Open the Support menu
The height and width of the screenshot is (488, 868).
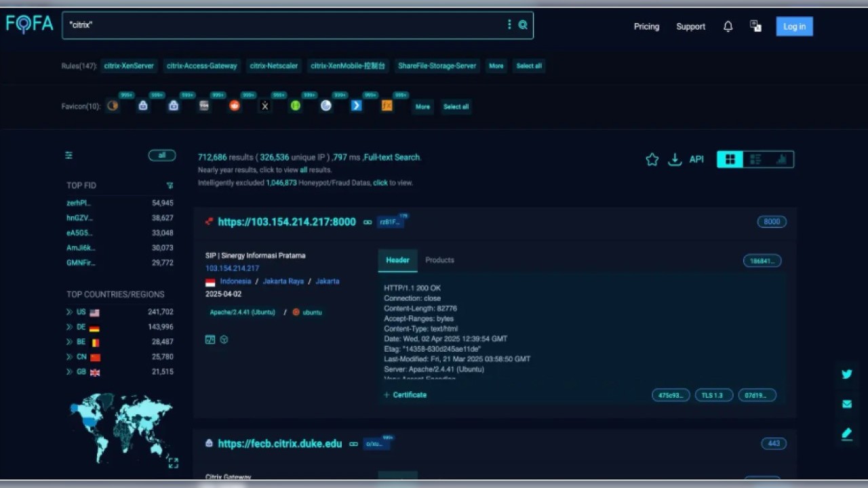coord(690,26)
